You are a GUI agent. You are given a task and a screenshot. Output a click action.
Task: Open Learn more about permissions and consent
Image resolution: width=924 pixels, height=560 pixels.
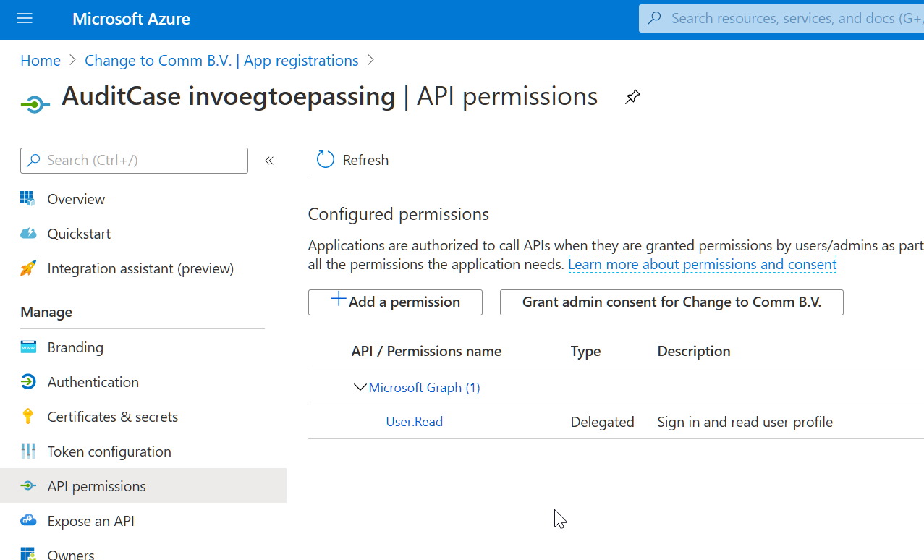point(702,264)
